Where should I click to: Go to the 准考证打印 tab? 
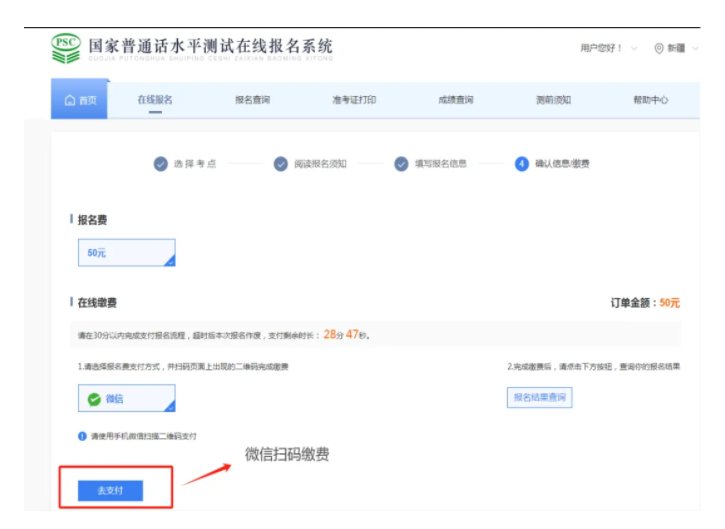tap(354, 100)
